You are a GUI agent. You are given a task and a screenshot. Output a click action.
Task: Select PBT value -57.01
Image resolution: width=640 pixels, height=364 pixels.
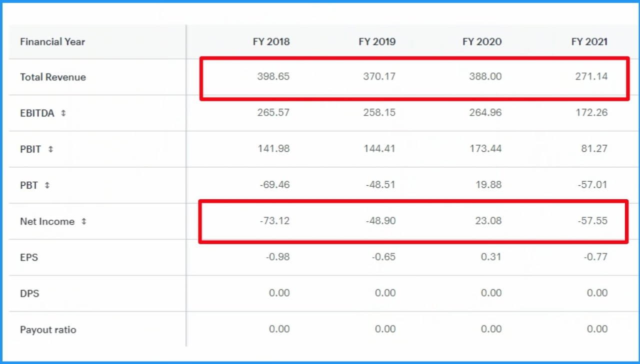592,185
